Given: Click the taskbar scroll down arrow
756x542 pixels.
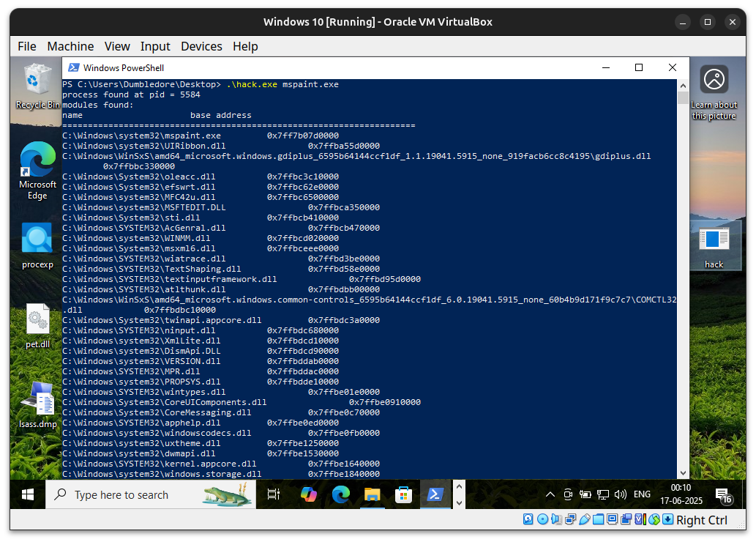Looking at the screenshot, I should tap(459, 503).
